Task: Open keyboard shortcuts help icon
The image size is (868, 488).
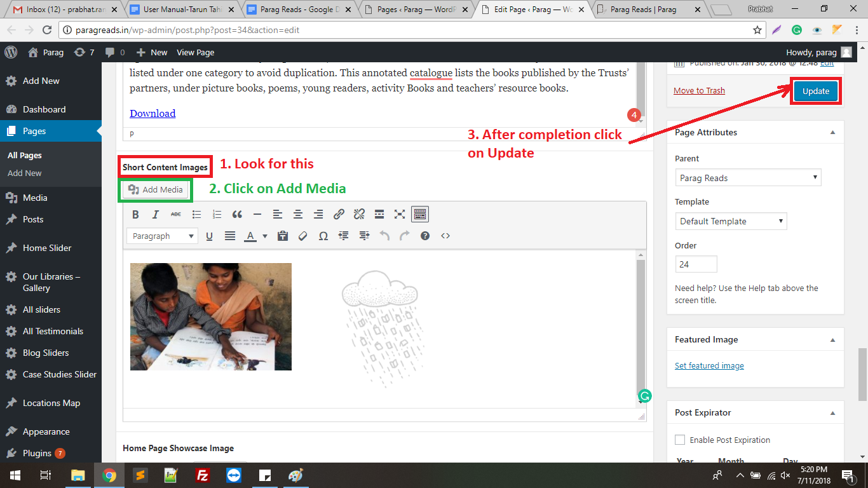Action: (425, 236)
